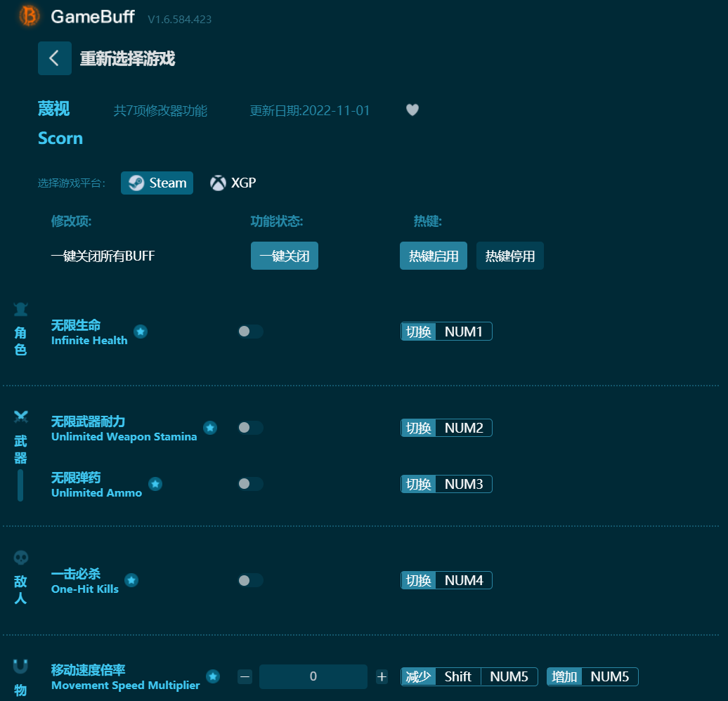
Task: Favorite the game with the heart icon
Action: click(x=412, y=110)
